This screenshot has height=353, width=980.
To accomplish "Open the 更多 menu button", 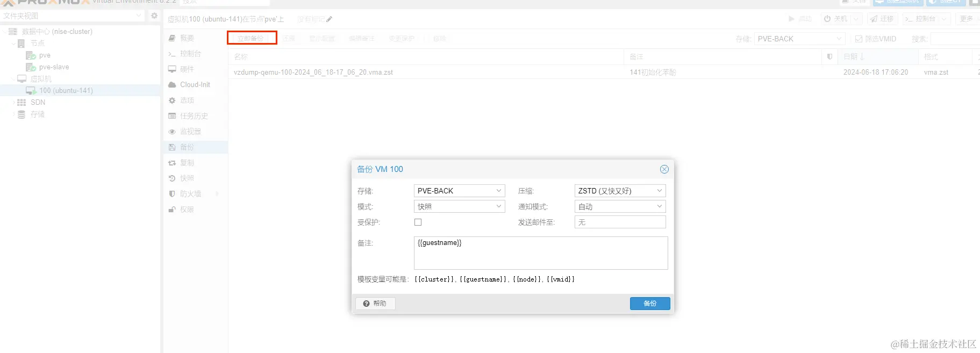I will 969,19.
